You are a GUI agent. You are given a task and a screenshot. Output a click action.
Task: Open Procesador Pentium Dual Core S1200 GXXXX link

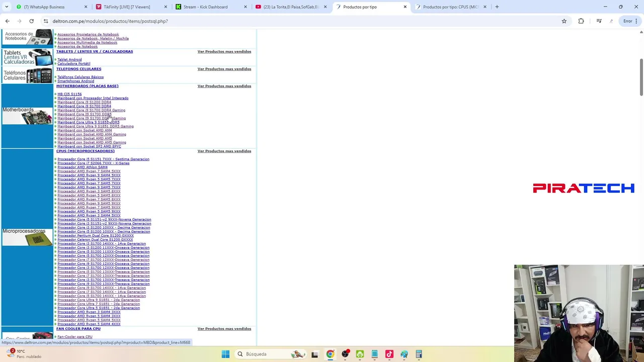[96, 235]
